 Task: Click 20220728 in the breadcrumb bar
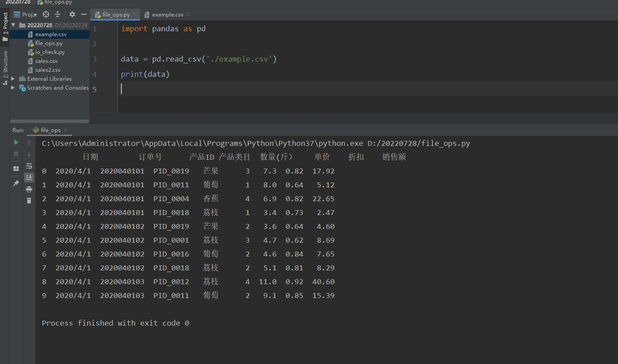coord(18,2)
